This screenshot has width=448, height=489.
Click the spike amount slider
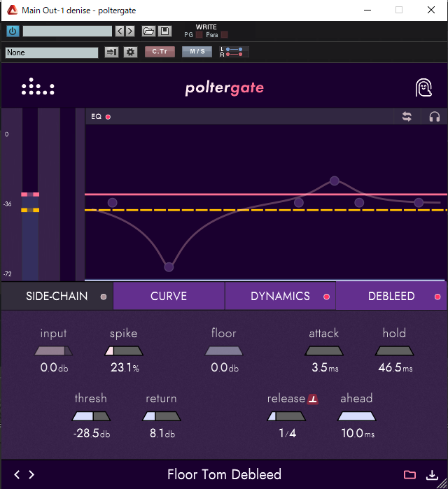(x=124, y=351)
